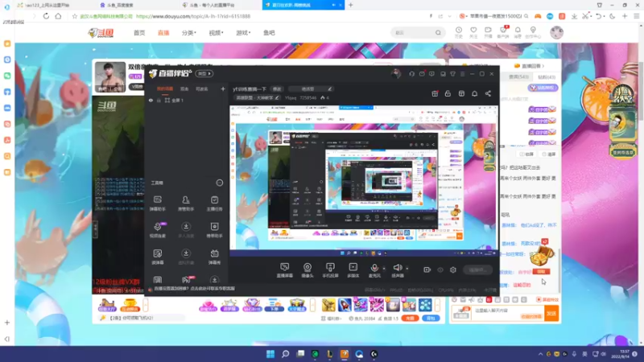The width and height of the screenshot is (644, 362).
Task: Expand the 模式 pill next to logo
Action: coord(204,73)
